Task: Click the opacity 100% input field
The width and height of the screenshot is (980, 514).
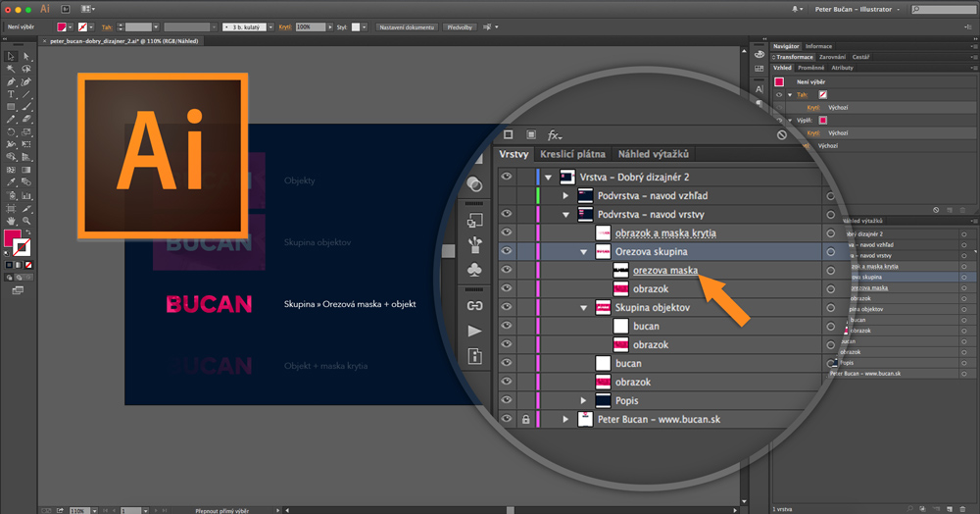Action: pos(310,27)
